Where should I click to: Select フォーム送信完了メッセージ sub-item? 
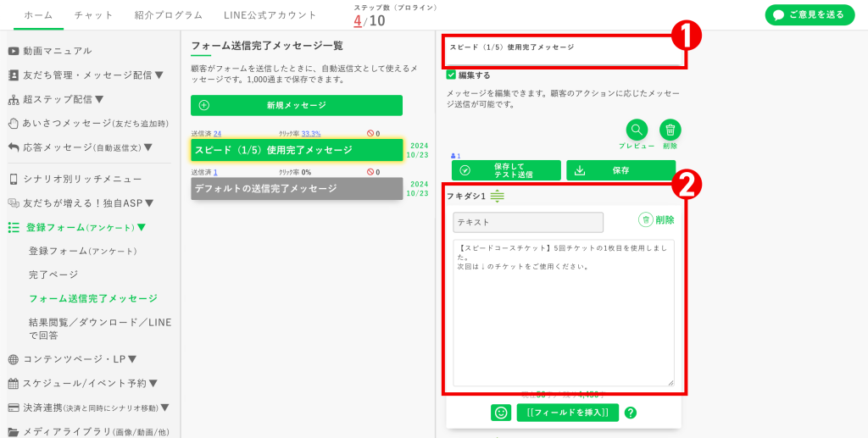[x=93, y=298]
